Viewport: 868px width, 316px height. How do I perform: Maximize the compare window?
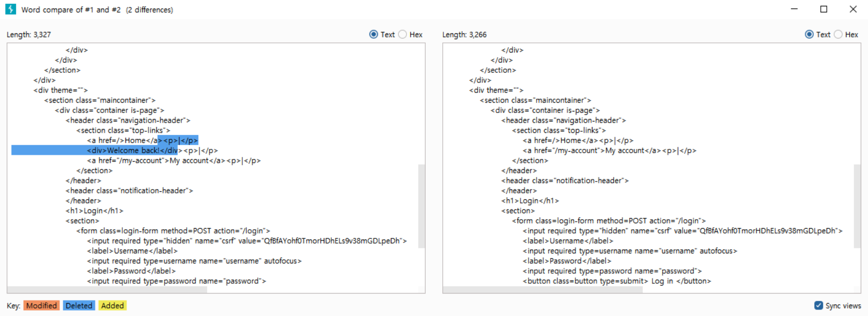[x=824, y=9]
